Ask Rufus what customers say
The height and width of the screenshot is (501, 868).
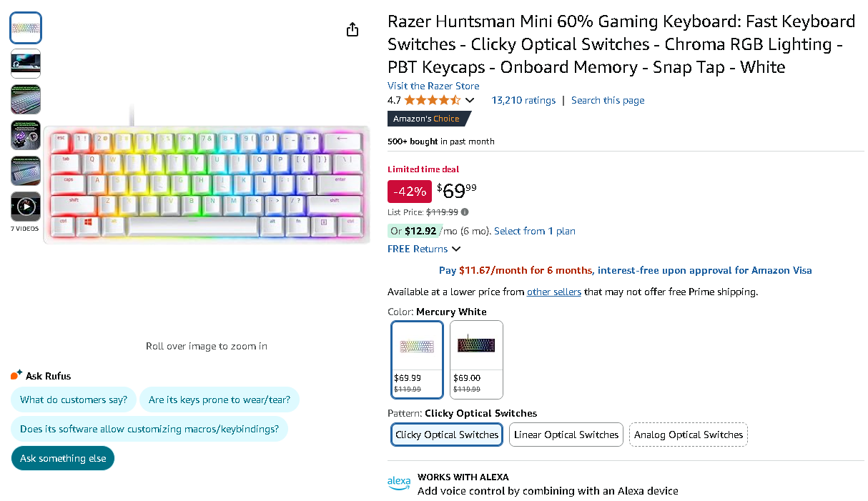click(73, 400)
